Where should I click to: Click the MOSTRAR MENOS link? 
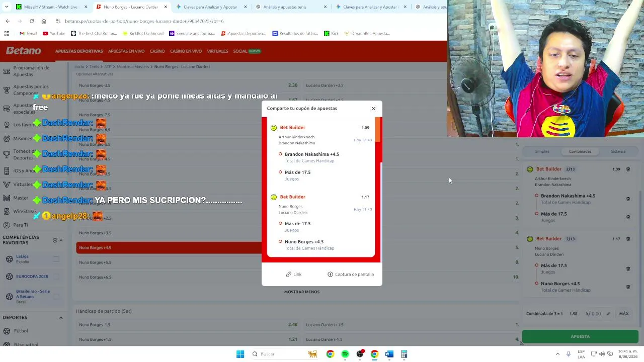pos(302,292)
